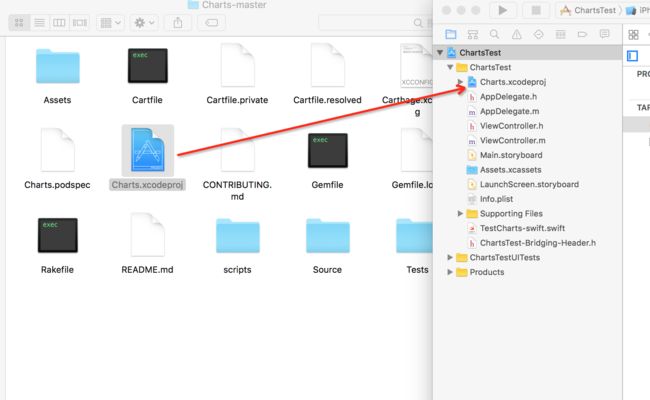
Task: Click the Xcode Stop button
Action: [x=536, y=10]
